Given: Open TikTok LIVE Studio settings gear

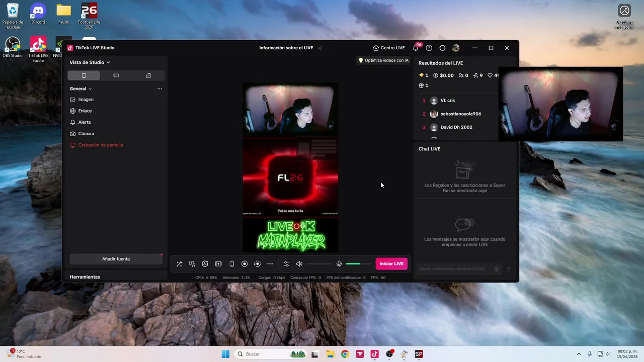Looking at the screenshot, I should pos(442,48).
